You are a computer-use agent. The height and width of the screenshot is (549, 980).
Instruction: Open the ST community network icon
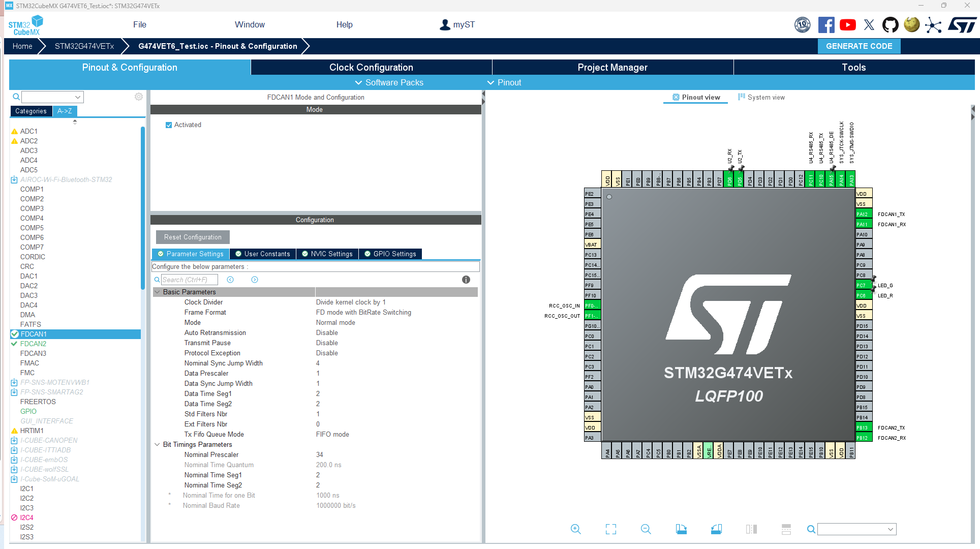tap(933, 25)
